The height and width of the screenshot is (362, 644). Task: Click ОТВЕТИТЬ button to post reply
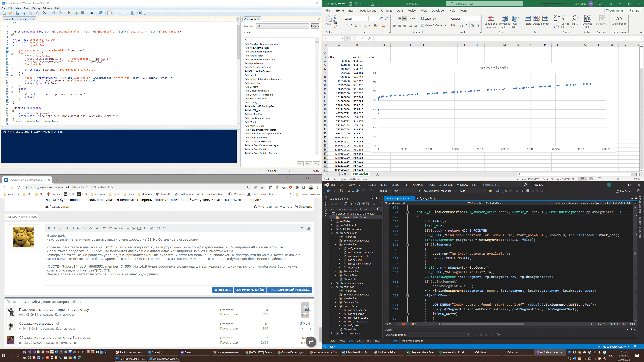click(223, 290)
